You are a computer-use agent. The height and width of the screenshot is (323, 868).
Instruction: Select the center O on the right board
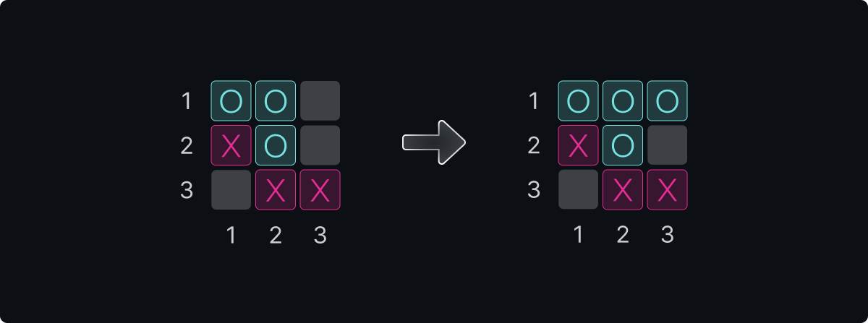coord(623,145)
